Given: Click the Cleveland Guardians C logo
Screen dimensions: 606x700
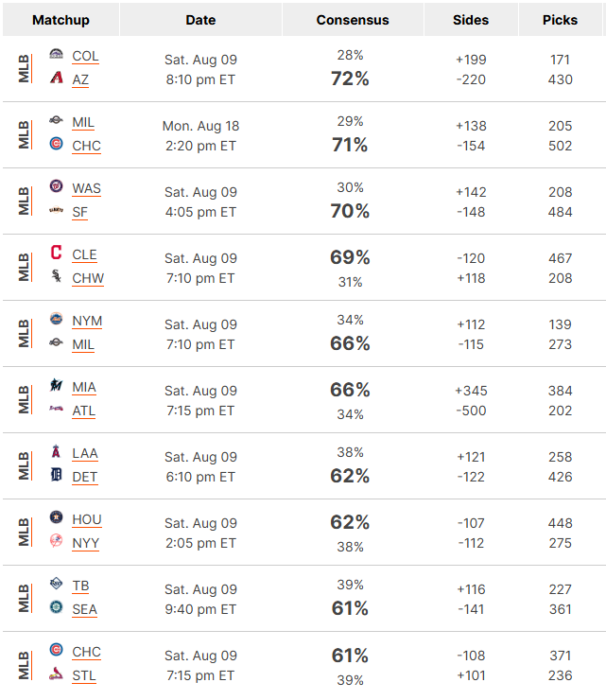Looking at the screenshot, I should click(56, 253).
